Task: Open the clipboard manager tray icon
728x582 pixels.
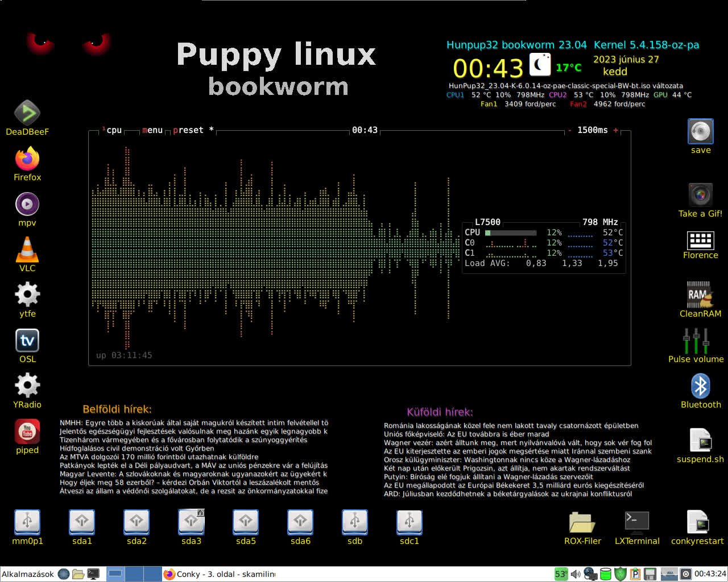Action: (x=635, y=574)
